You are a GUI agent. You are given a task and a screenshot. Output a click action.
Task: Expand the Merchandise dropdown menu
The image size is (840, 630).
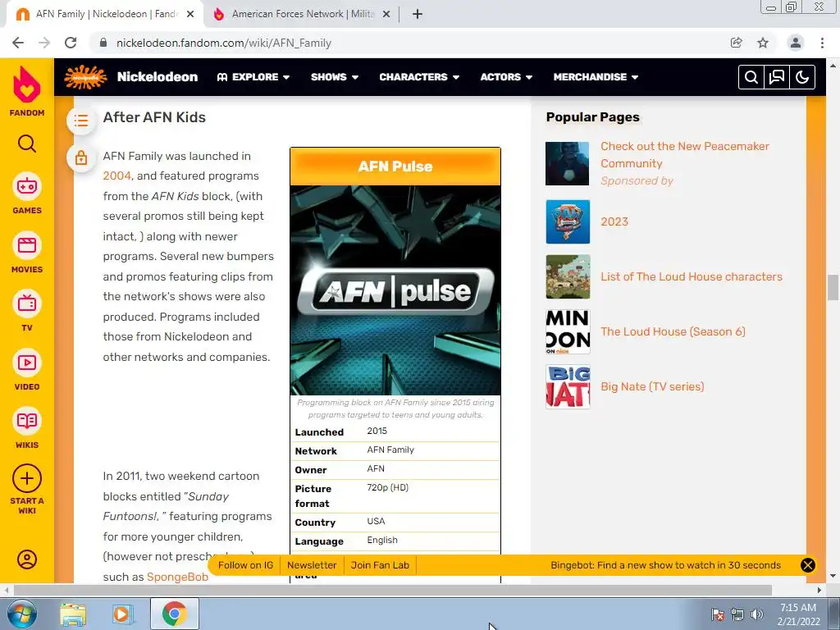pyautogui.click(x=596, y=77)
